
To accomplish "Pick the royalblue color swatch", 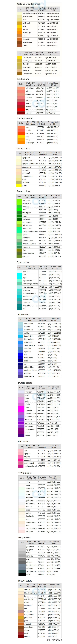I will click(21, 352).
